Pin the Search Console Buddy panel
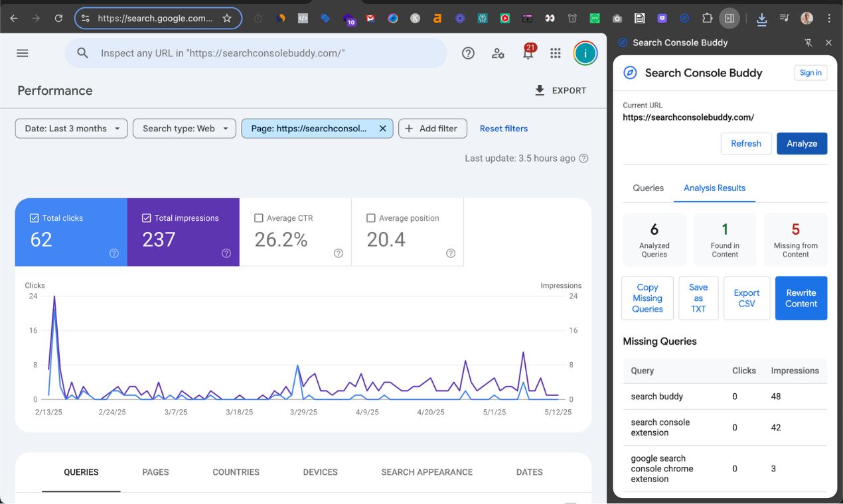 pos(808,42)
